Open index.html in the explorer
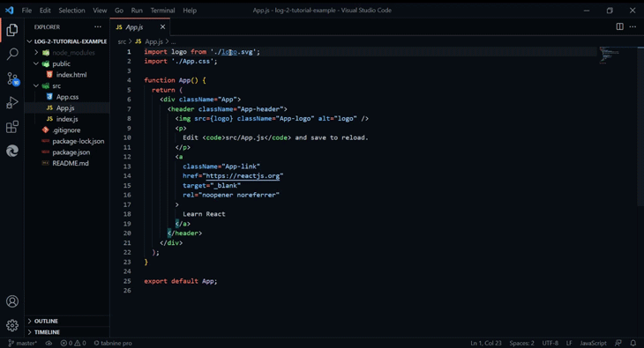The height and width of the screenshot is (348, 644). [x=67, y=75]
